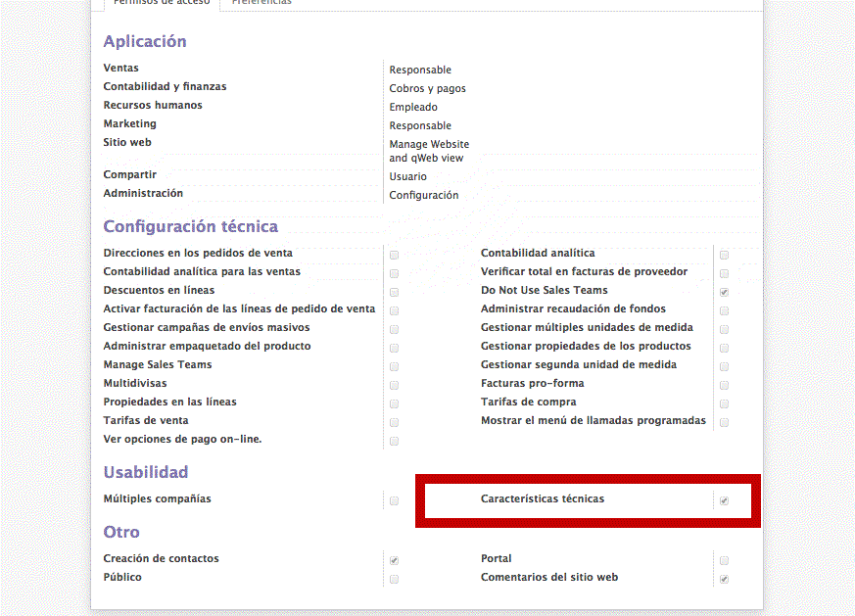Enable the Contabilidad analítica checkbox
This screenshot has width=855, height=616.
tap(724, 255)
